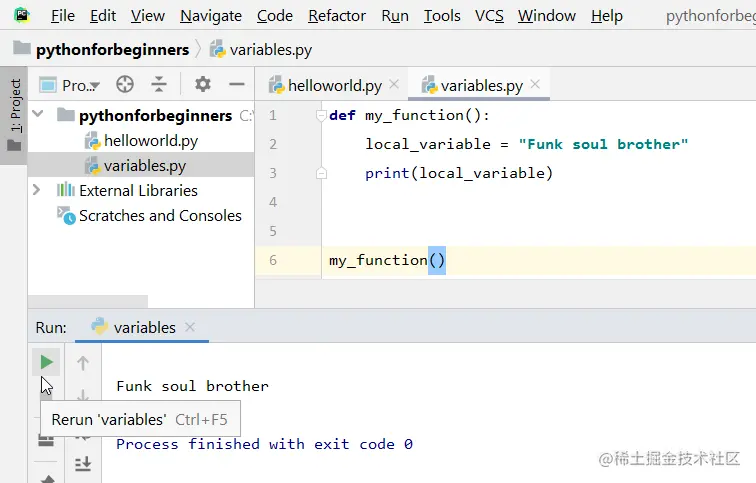Click the fold marker on line 1

(321, 115)
